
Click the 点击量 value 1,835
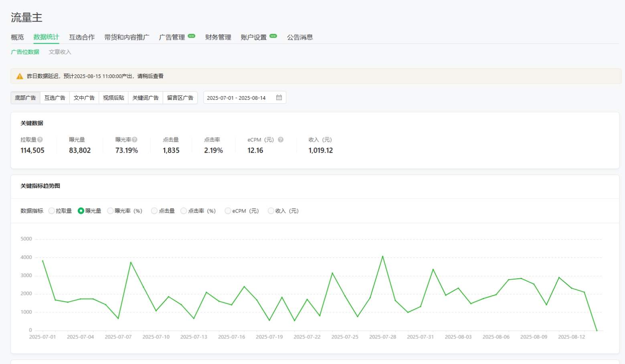click(171, 151)
